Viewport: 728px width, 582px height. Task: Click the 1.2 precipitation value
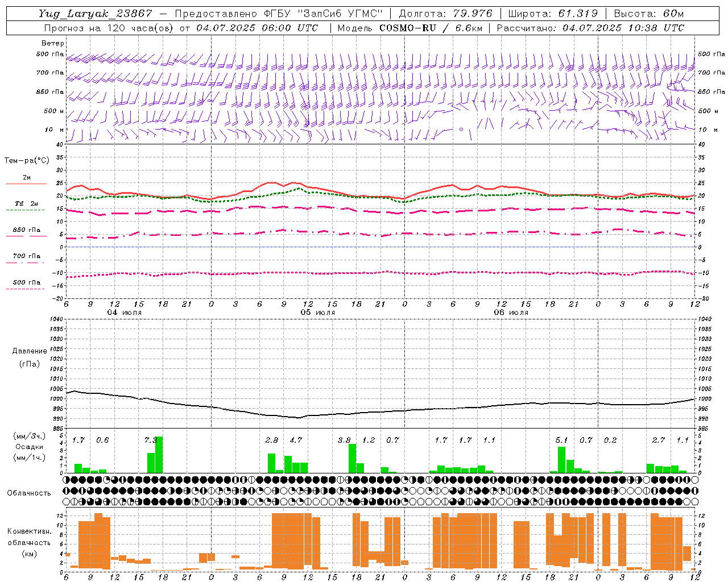pos(369,440)
